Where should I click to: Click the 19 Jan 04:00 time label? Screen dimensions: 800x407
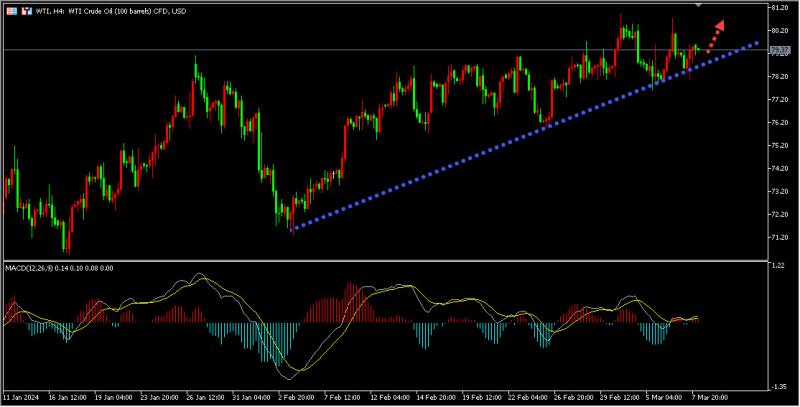[x=114, y=397]
